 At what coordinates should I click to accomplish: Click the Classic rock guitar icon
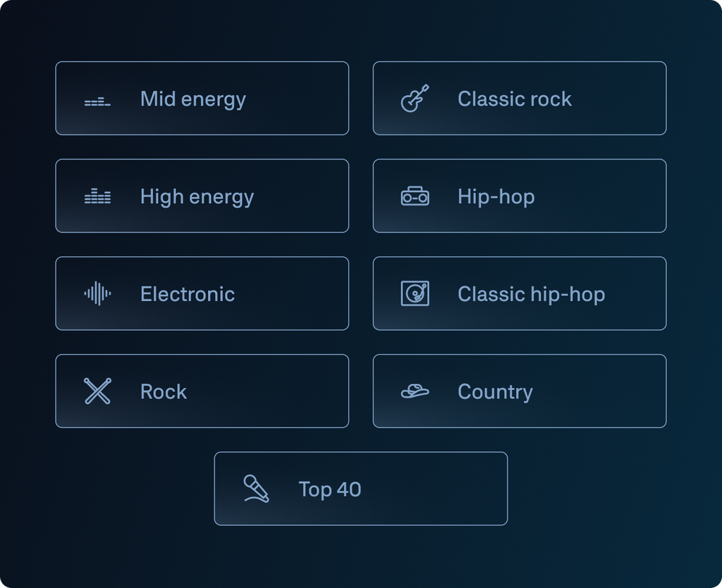click(415, 99)
